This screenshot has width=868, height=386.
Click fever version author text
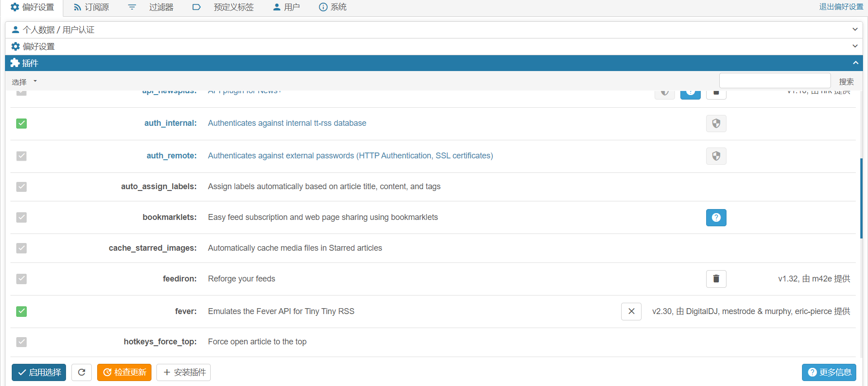click(x=751, y=311)
